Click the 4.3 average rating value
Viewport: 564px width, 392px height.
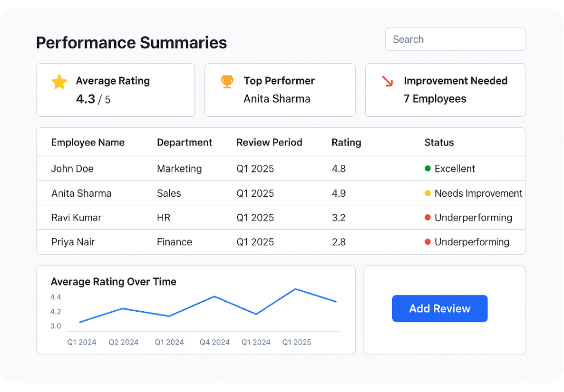point(86,99)
